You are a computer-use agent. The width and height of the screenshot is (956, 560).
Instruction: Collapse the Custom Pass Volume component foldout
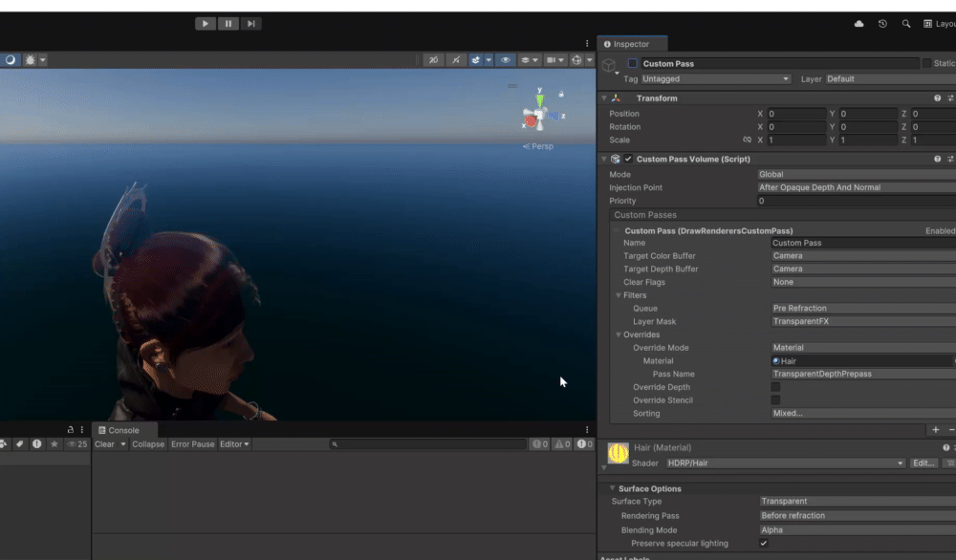[x=604, y=159]
